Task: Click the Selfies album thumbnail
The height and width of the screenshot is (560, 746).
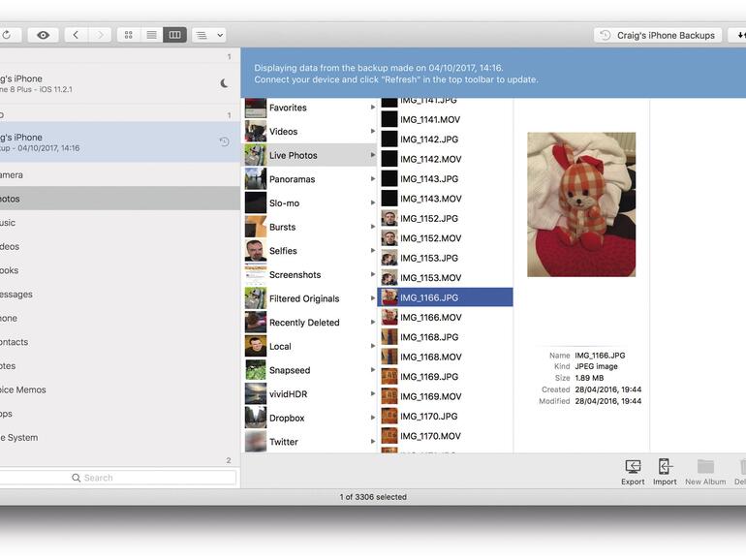Action: pos(256,251)
